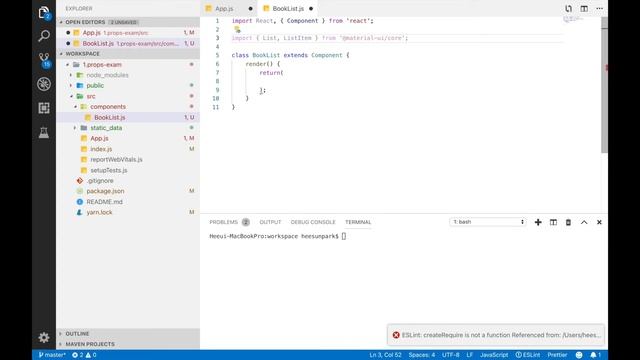The height and width of the screenshot is (360, 640).
Task: Open the Output panel tab
Action: 270,222
